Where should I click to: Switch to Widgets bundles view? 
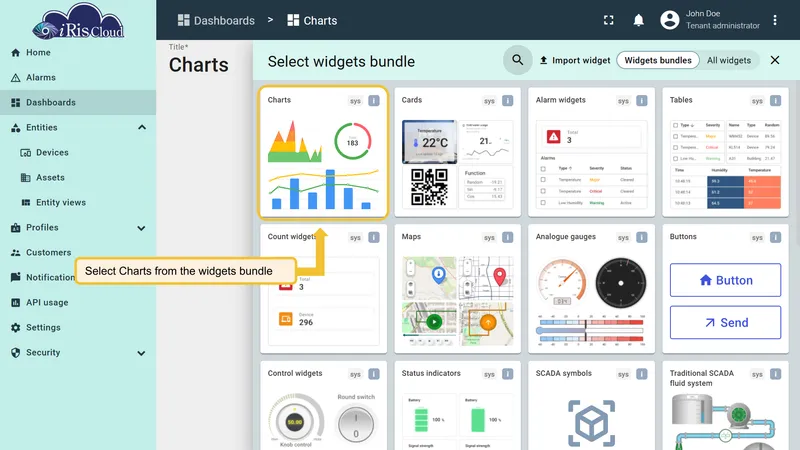point(658,60)
